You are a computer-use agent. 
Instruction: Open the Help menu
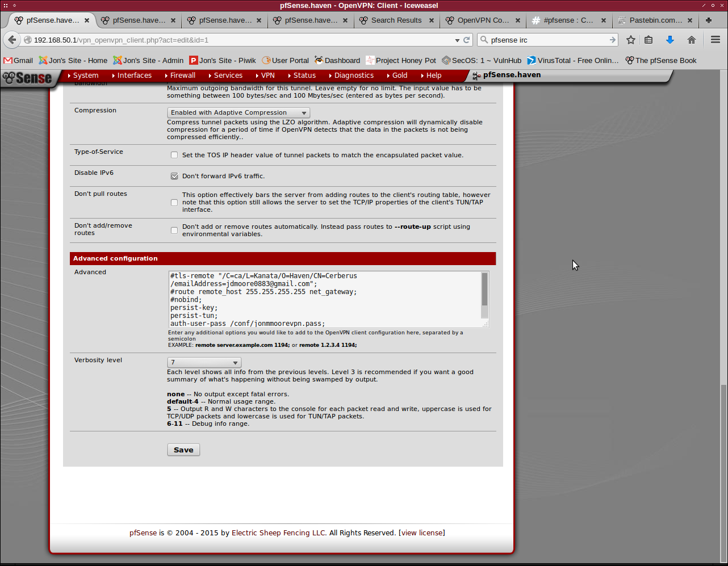[x=431, y=75]
